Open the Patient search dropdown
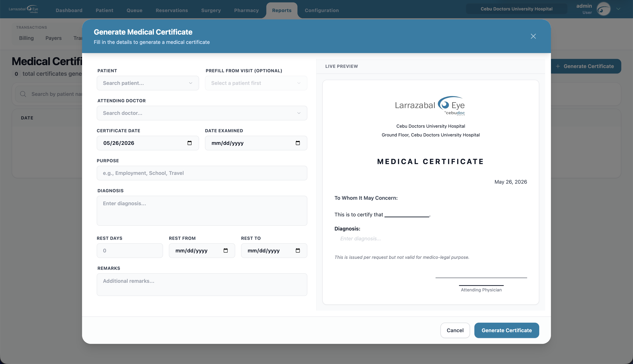Viewport: 633px width, 364px height. pyautogui.click(x=148, y=83)
